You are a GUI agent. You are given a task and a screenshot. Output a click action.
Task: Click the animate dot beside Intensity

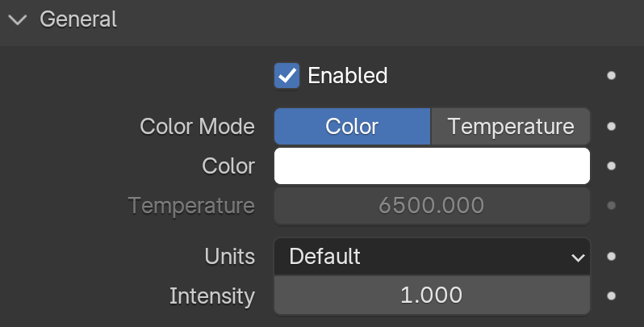pos(611,296)
